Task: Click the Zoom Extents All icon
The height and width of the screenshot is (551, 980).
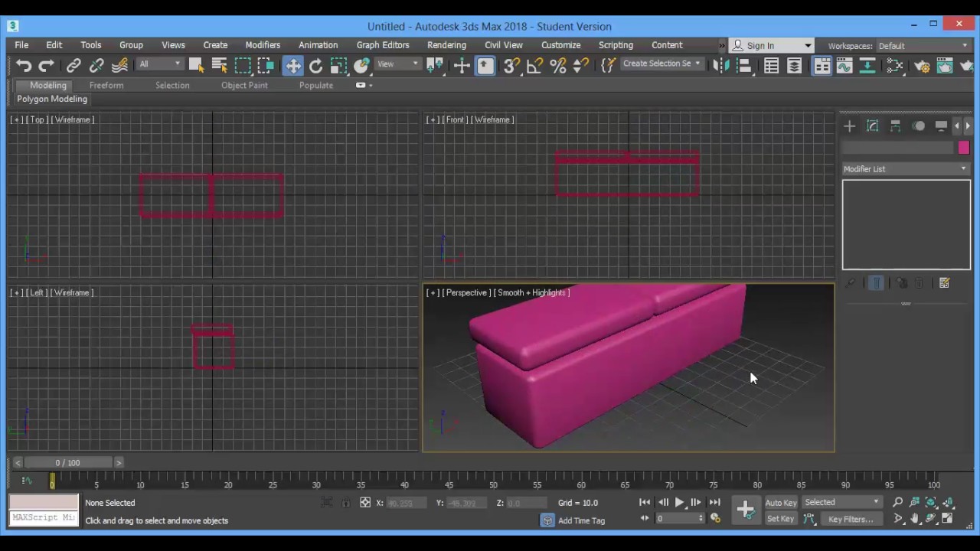Action: point(948,503)
